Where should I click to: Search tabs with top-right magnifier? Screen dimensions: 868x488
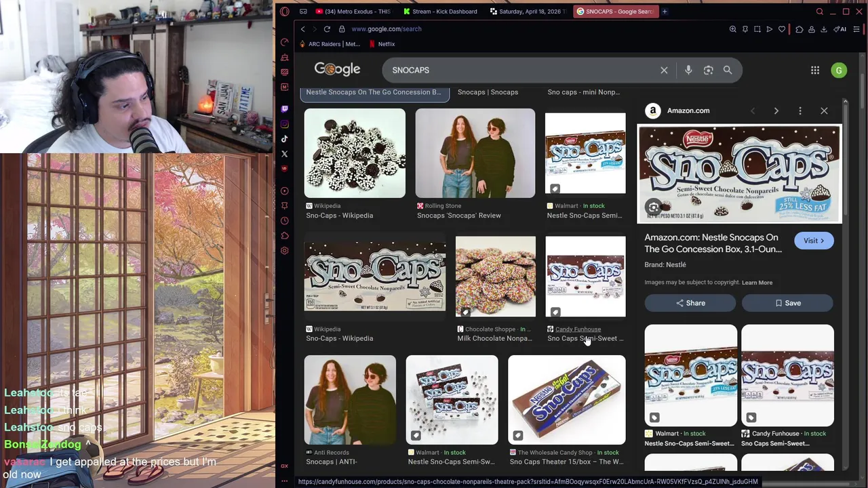(820, 12)
